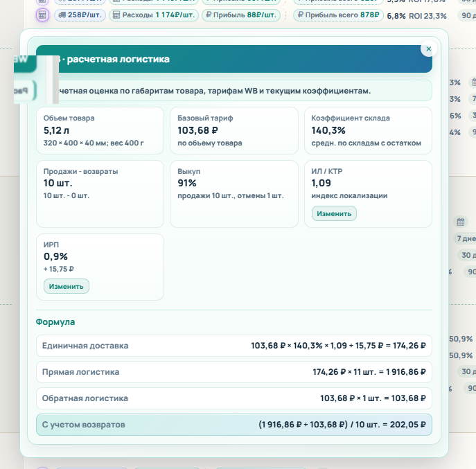Click ROI 23,3% text in top row
This screenshot has width=476, height=469.
[x=427, y=16]
